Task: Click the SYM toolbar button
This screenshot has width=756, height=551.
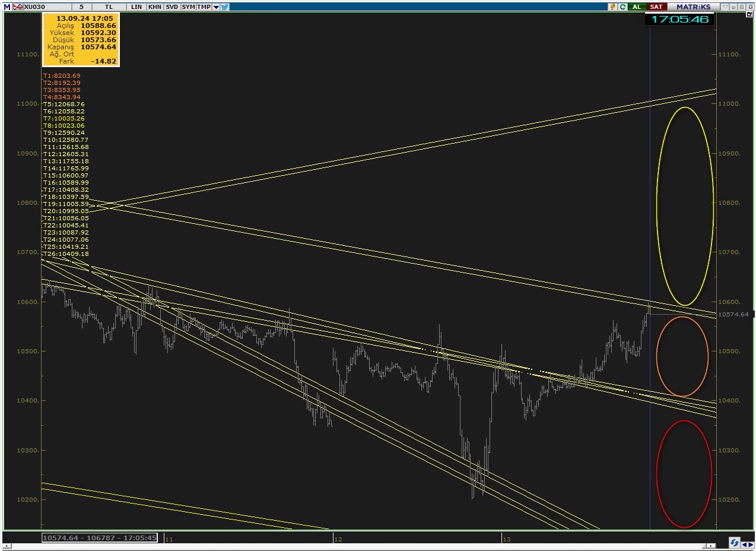Action: [188, 7]
